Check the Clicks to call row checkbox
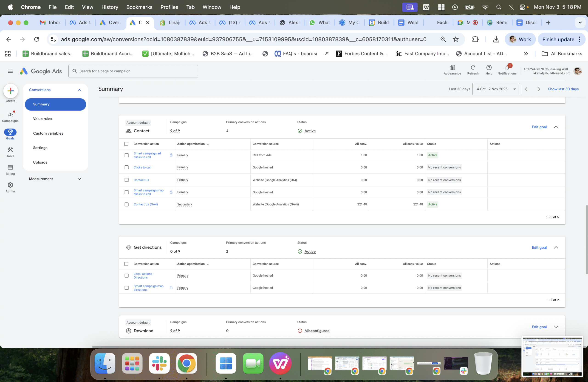The height and width of the screenshot is (382, 588). 127,167
